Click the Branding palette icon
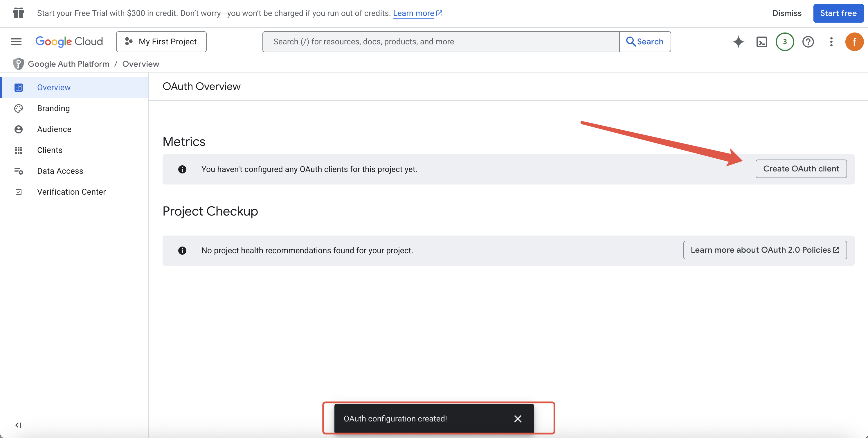The width and height of the screenshot is (868, 438). click(19, 108)
